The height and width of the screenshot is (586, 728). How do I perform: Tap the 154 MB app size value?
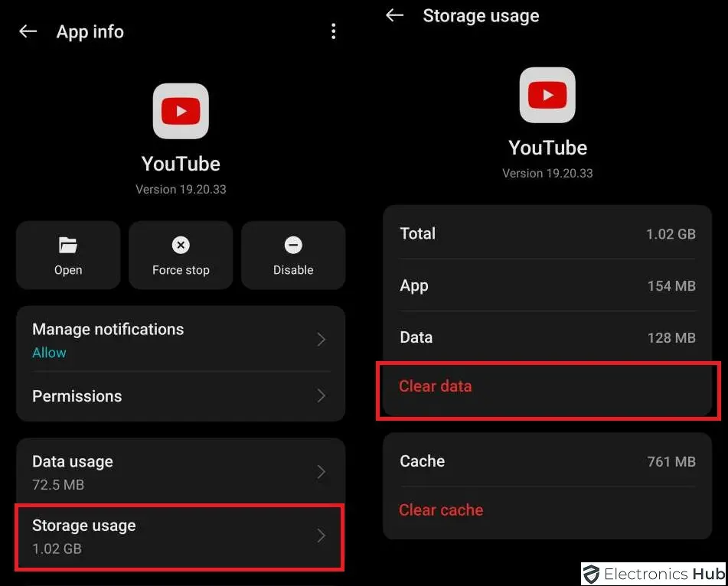click(x=671, y=286)
